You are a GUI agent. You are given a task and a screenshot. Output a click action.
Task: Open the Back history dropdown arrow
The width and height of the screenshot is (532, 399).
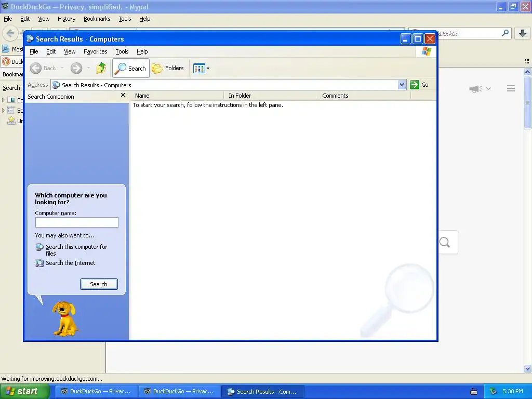click(62, 68)
